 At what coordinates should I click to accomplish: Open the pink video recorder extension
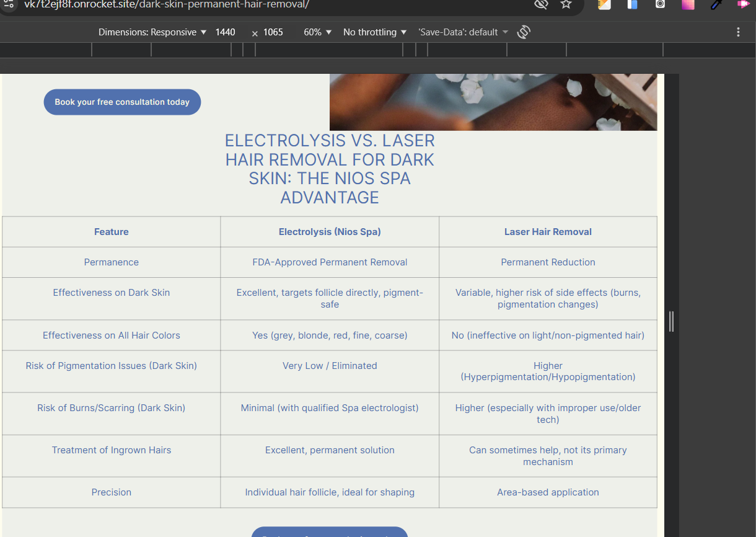tap(743, 4)
